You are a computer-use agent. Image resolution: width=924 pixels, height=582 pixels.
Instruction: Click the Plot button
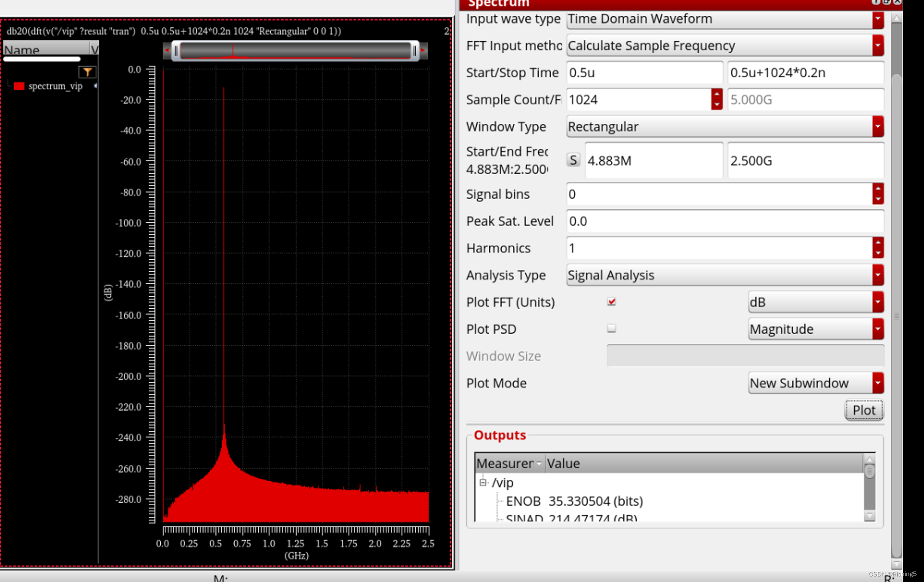(x=863, y=410)
